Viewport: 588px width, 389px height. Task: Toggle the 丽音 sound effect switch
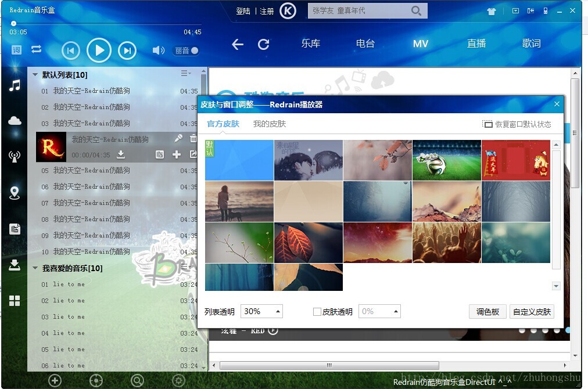click(x=187, y=51)
